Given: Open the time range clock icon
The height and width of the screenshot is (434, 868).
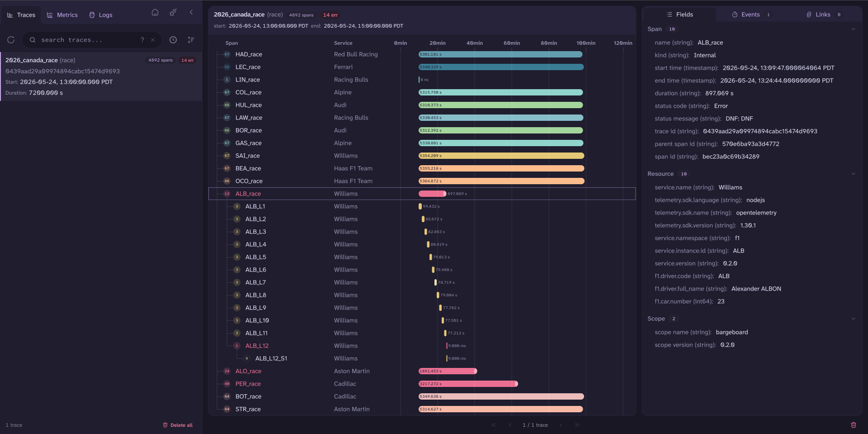Looking at the screenshot, I should pos(173,40).
